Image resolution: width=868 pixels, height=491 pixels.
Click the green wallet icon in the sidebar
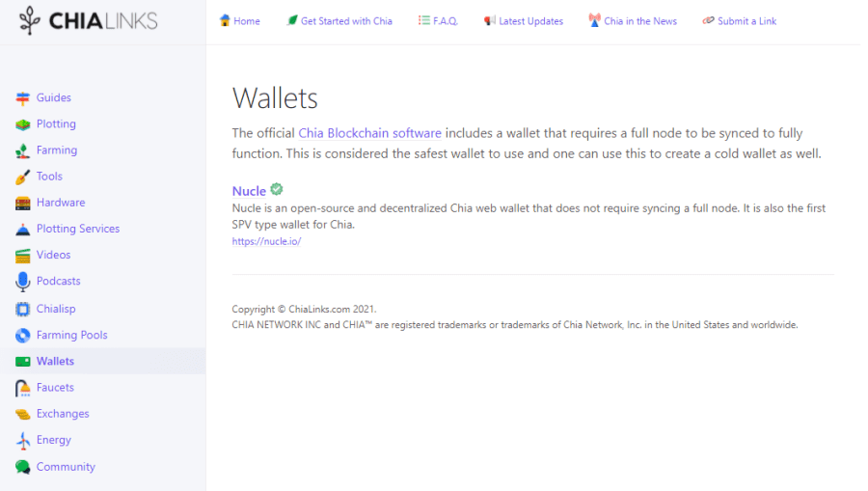tap(23, 362)
